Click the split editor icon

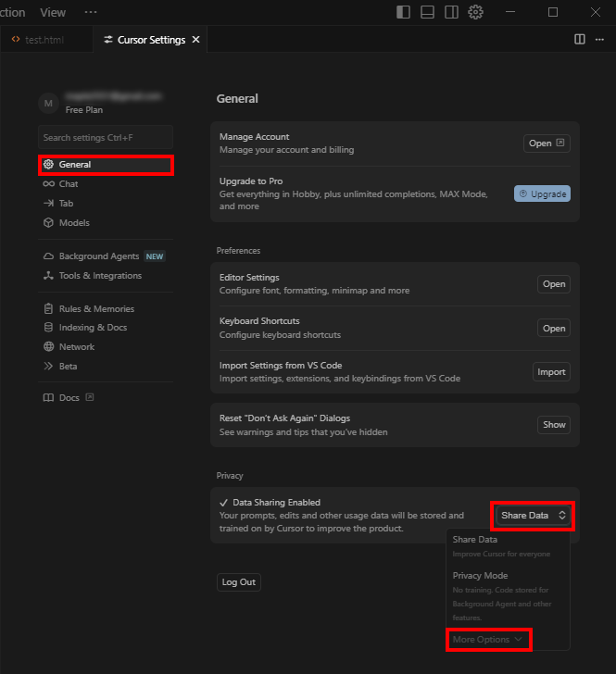580,40
